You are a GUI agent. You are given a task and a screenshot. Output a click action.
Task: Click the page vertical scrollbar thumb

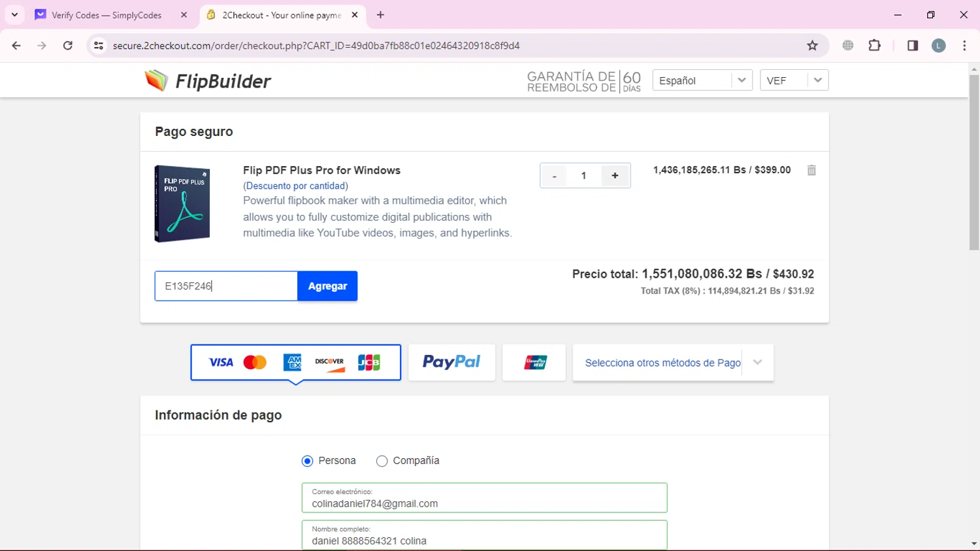pyautogui.click(x=974, y=162)
